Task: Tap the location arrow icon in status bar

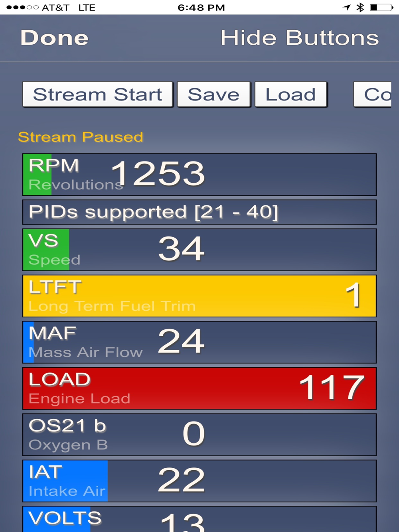Action: click(347, 7)
